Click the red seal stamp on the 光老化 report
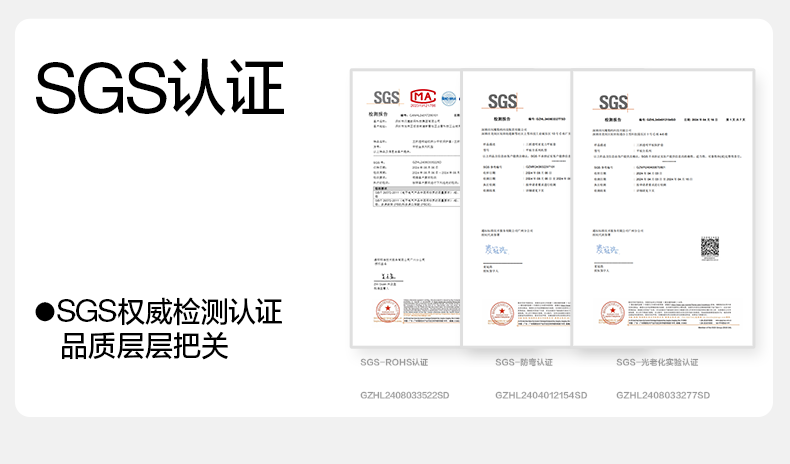This screenshot has height=464, width=790. (x=613, y=313)
